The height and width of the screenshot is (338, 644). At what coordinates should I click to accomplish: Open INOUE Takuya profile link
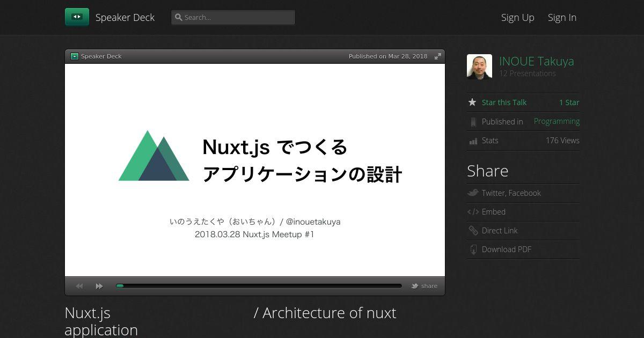(x=537, y=61)
